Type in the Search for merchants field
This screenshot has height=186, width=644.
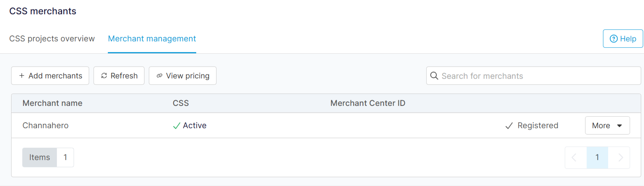pyautogui.click(x=537, y=76)
